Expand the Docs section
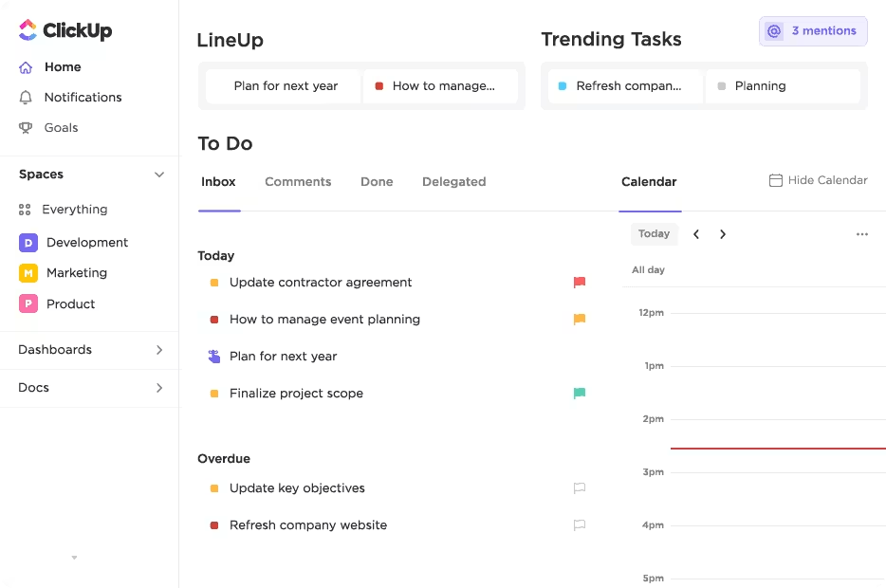Image resolution: width=886 pixels, height=588 pixels. point(159,388)
